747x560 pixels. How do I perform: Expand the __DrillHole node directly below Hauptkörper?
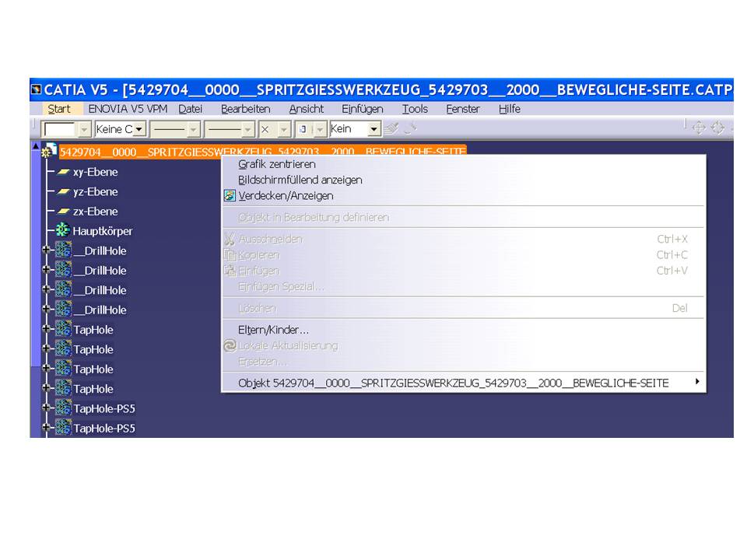coord(46,250)
